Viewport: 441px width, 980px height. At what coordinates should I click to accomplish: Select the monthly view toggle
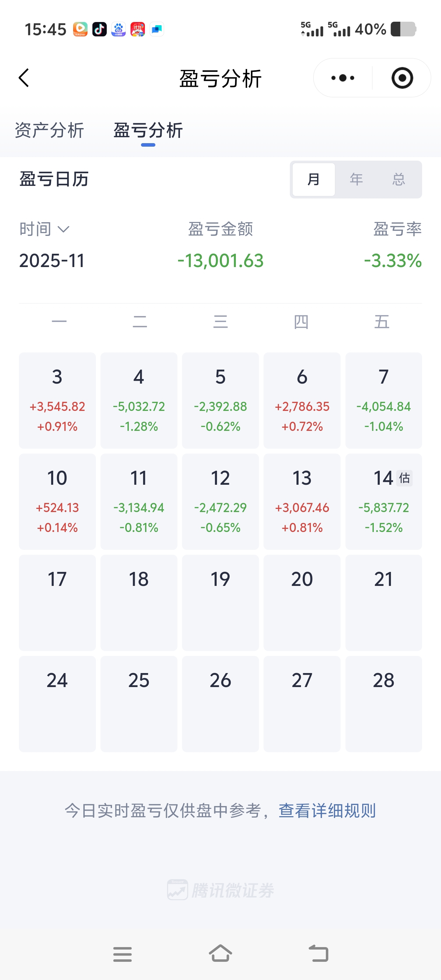pos(314,179)
